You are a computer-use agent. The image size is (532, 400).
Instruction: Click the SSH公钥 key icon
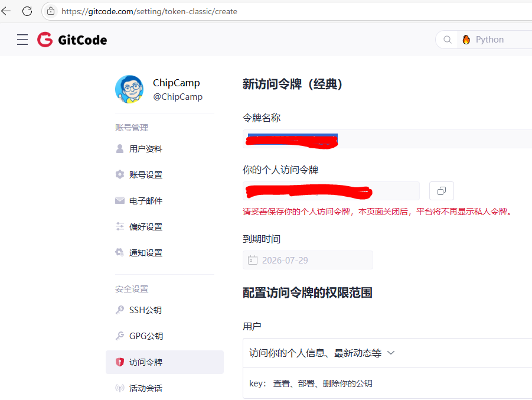click(119, 310)
